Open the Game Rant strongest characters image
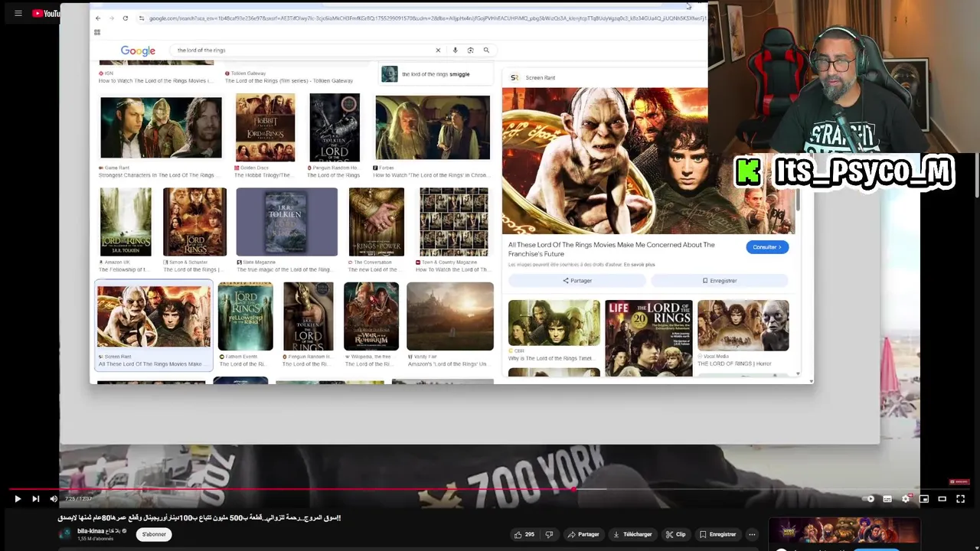 tap(161, 128)
